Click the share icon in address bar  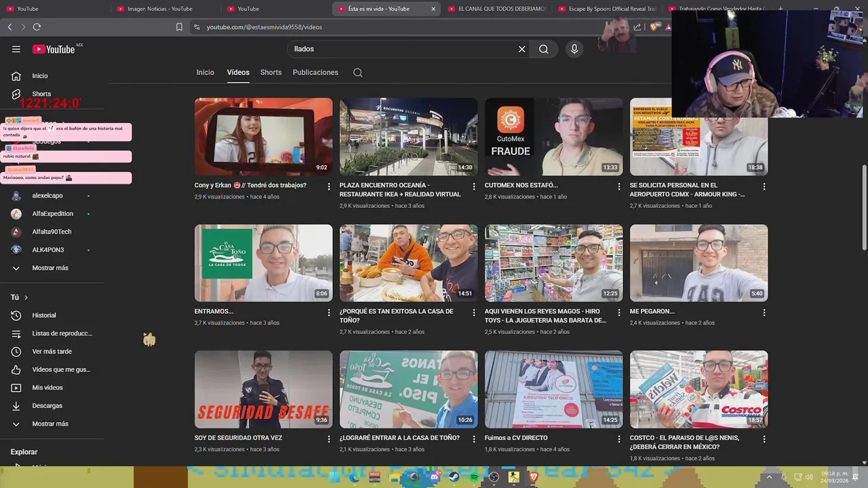(x=637, y=27)
